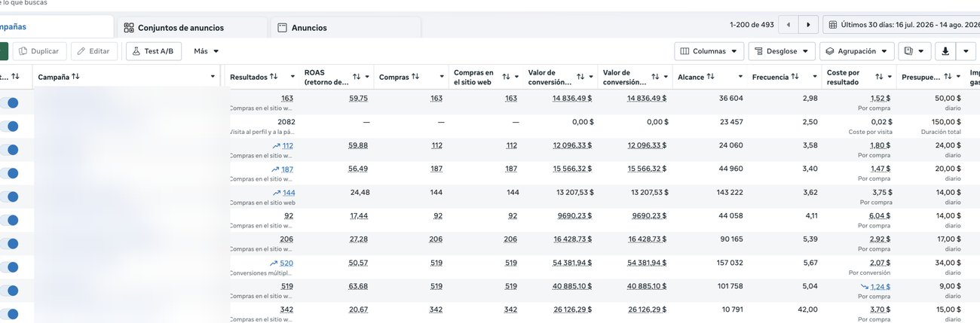
Task: Sort by Coste por resultado arrows
Action: pyautogui.click(x=878, y=77)
